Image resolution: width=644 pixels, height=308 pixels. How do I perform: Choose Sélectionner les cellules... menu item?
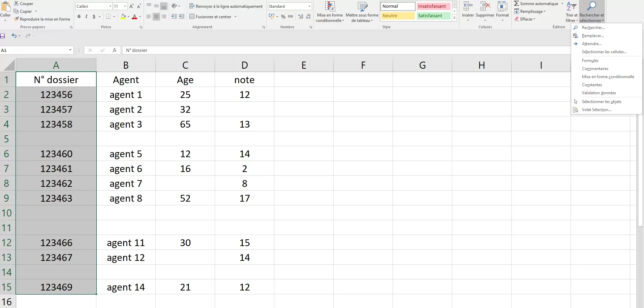604,52
